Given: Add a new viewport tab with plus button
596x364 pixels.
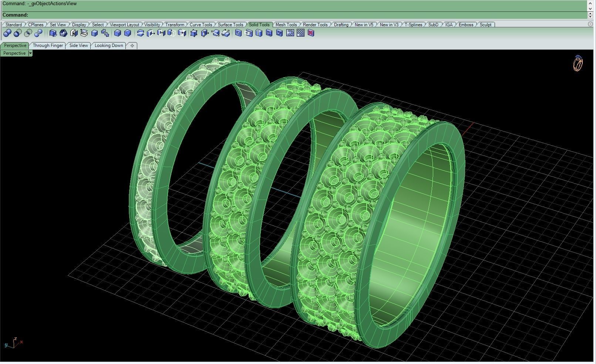Looking at the screenshot, I should [132, 45].
